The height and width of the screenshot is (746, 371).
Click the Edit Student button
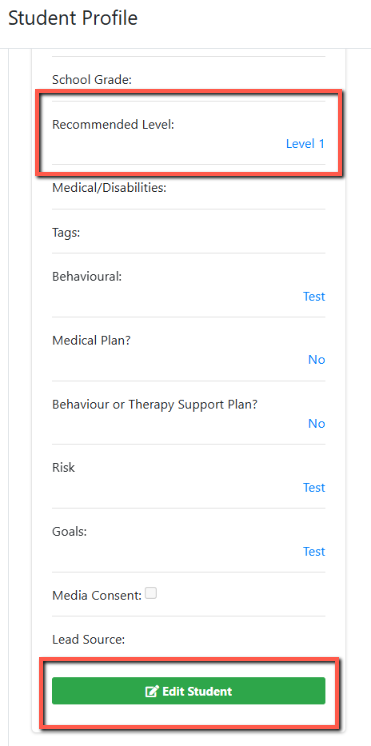coord(188,691)
